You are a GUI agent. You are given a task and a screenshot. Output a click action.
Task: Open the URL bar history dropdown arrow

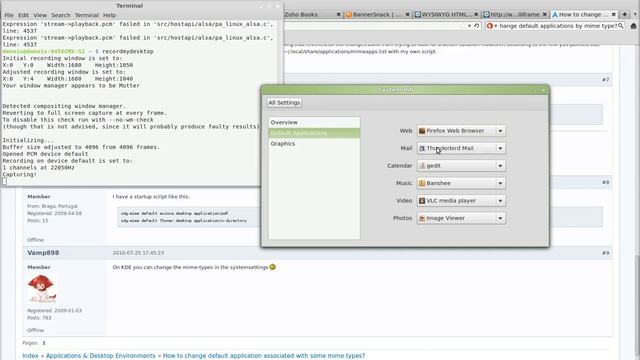point(469,26)
